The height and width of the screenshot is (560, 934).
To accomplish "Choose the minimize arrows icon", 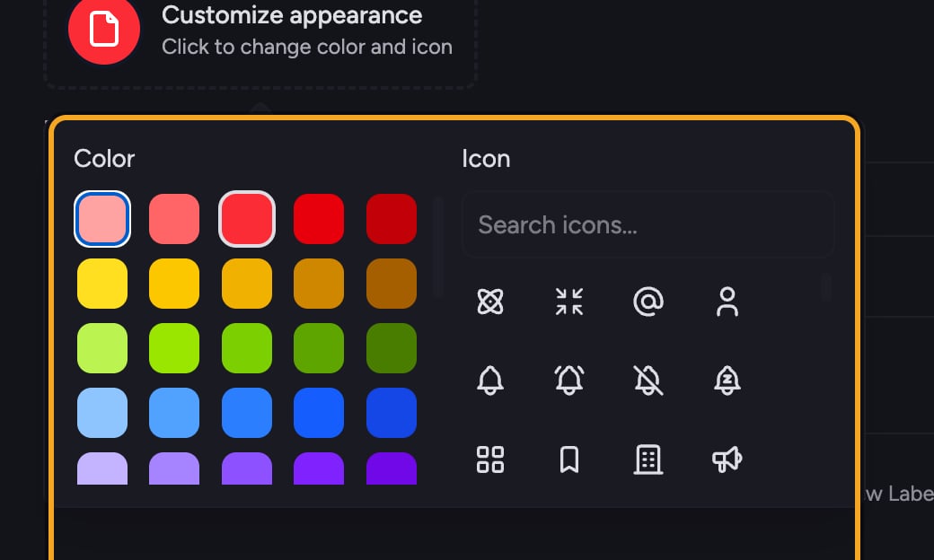I will [568, 302].
